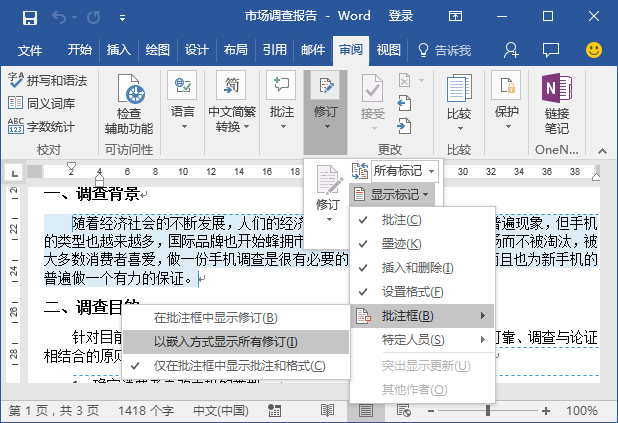Click the zoom in plus button
Viewport: 618px width, 423px height.
(x=546, y=411)
